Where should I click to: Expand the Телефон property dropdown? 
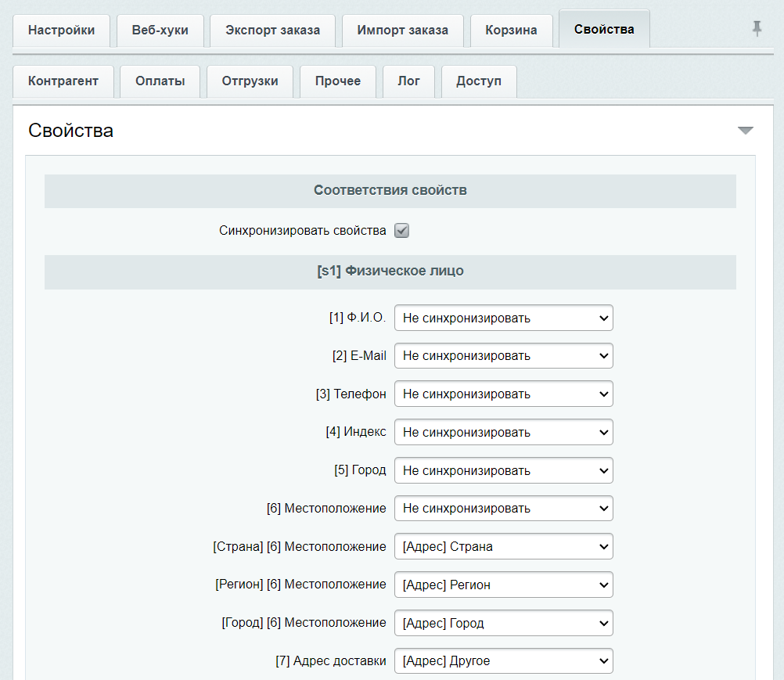point(503,394)
